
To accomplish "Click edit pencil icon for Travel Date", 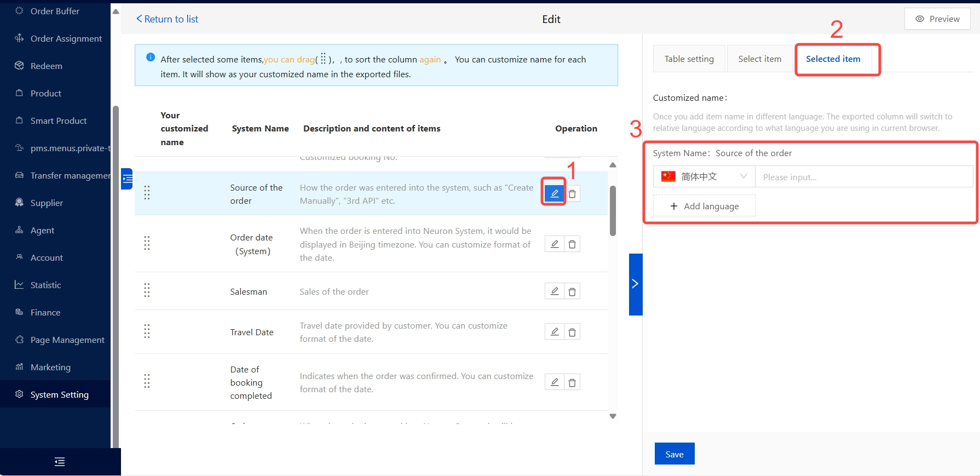I will click(554, 332).
